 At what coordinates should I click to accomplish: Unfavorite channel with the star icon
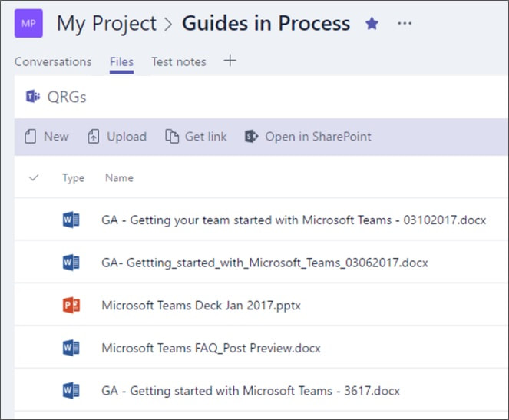coord(372,23)
